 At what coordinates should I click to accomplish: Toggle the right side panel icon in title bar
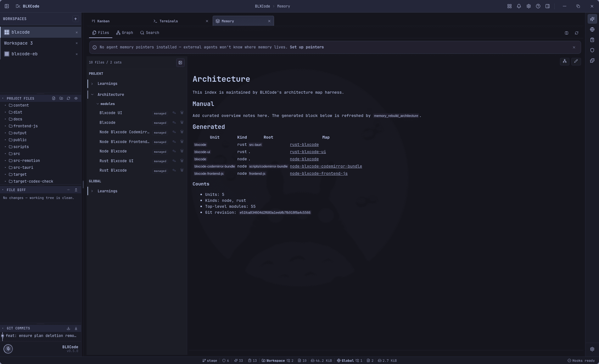tap(547, 6)
